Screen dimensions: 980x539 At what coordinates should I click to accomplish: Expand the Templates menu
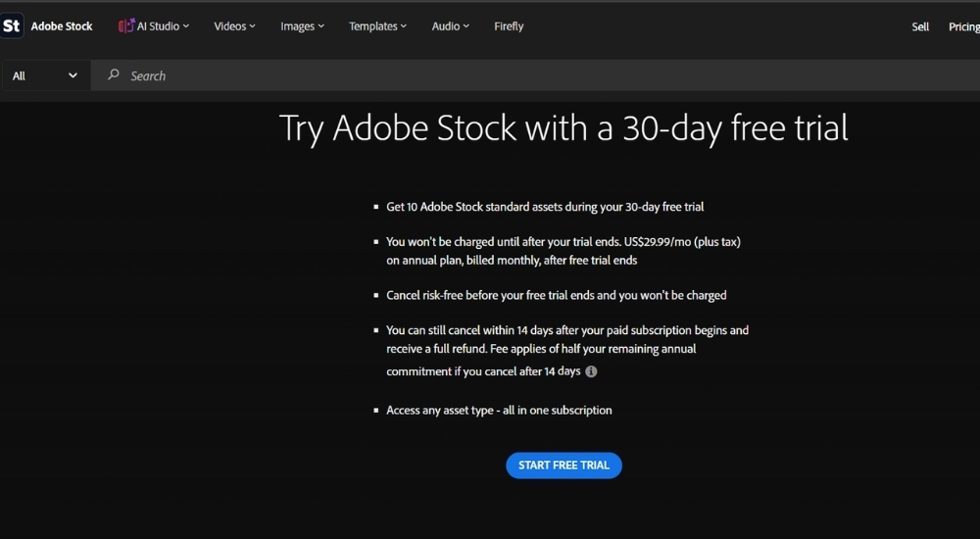tap(377, 26)
